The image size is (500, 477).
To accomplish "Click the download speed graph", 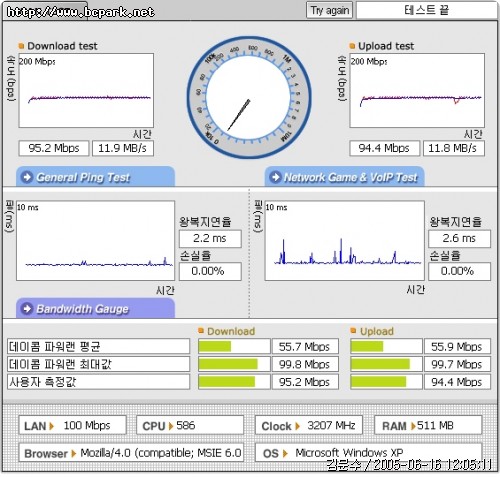I will point(86,90).
